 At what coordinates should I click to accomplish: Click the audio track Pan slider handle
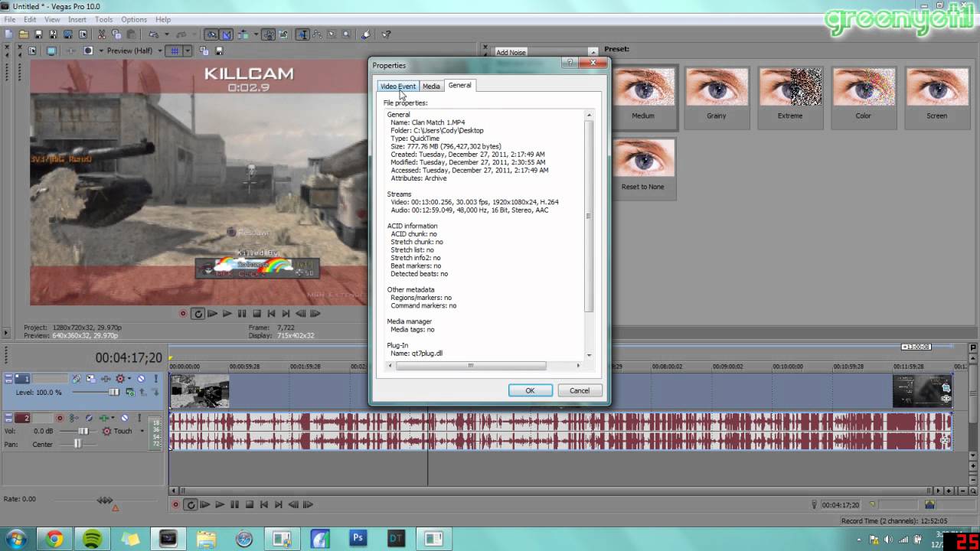point(78,444)
